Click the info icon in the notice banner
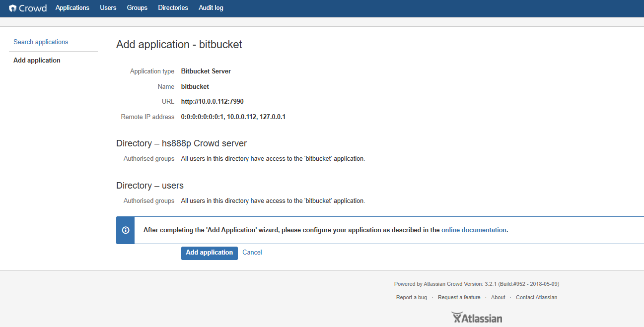The image size is (644, 327). [126, 230]
